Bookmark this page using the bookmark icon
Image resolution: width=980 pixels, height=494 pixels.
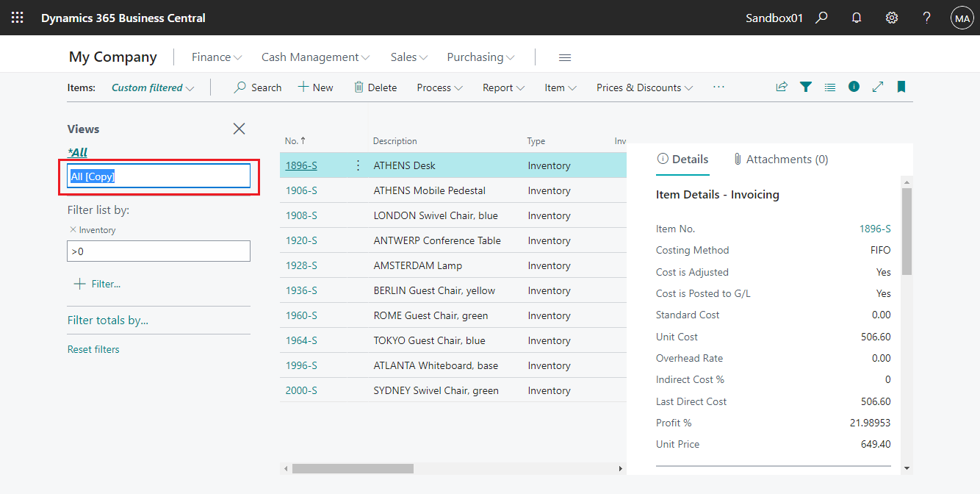[x=901, y=87]
